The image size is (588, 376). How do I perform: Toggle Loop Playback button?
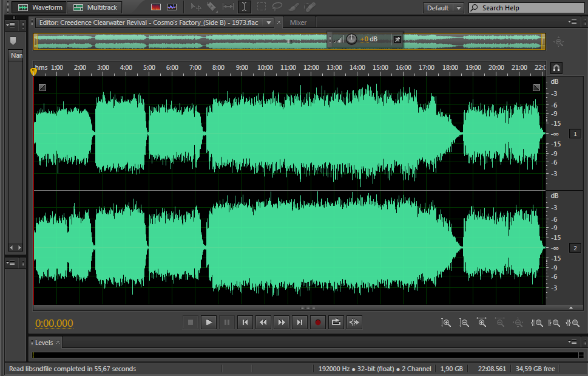coord(336,323)
